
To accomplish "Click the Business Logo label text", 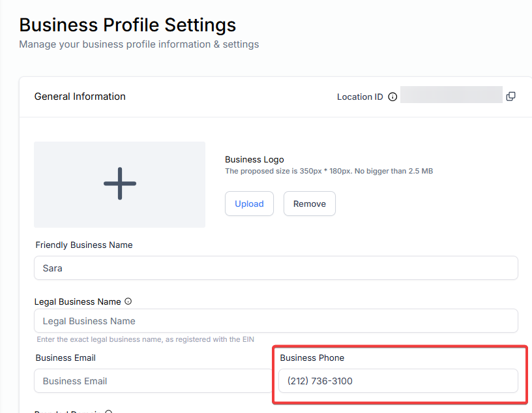I will [254, 159].
